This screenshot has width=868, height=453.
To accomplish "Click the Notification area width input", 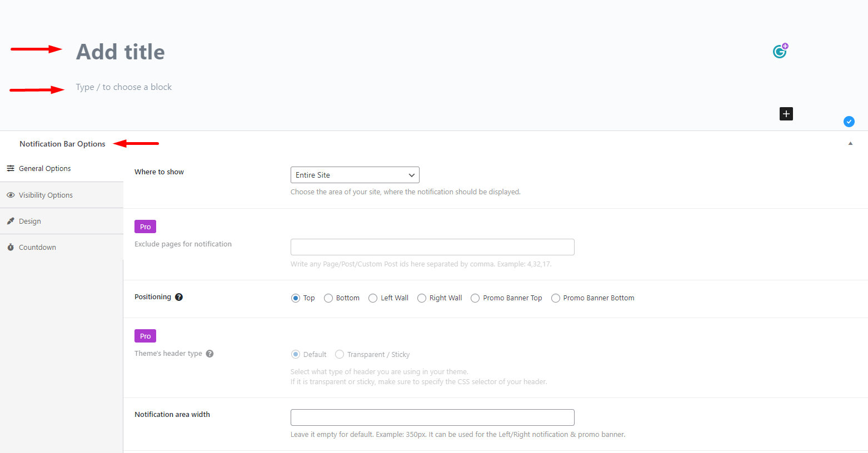I will [432, 417].
